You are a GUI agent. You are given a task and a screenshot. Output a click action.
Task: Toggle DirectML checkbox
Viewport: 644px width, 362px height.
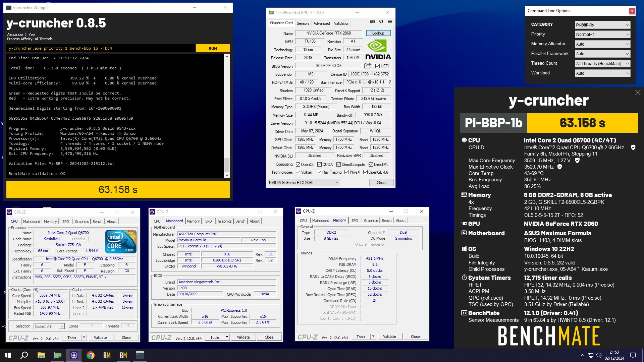(371, 165)
